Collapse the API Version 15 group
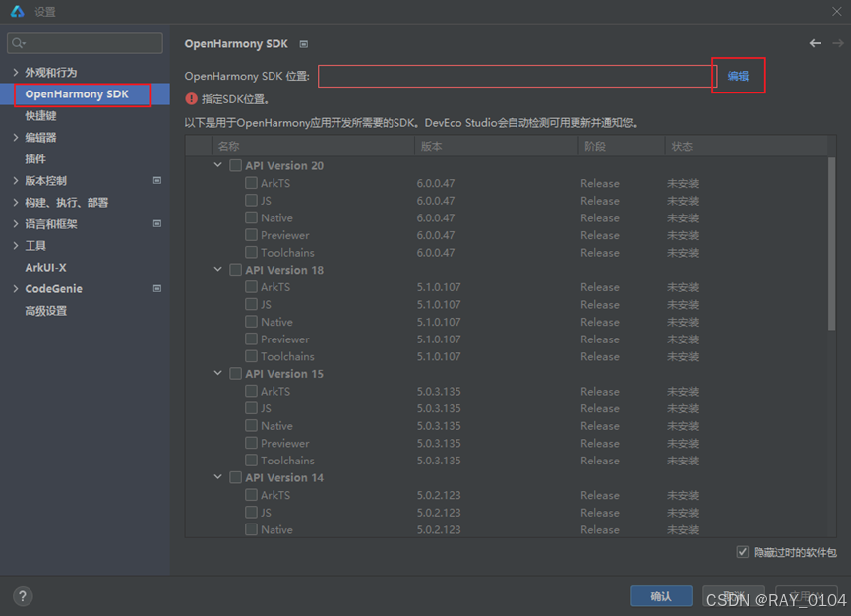851x616 pixels. coord(217,373)
